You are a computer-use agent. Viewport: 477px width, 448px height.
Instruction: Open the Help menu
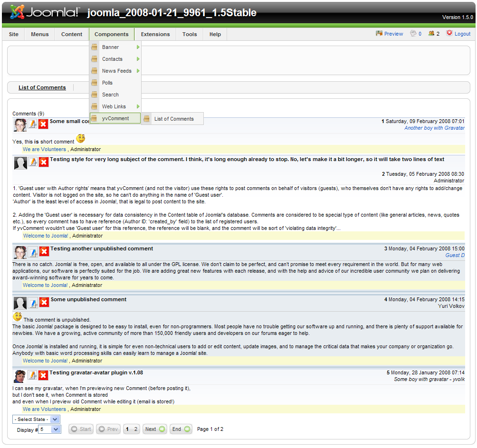[215, 34]
